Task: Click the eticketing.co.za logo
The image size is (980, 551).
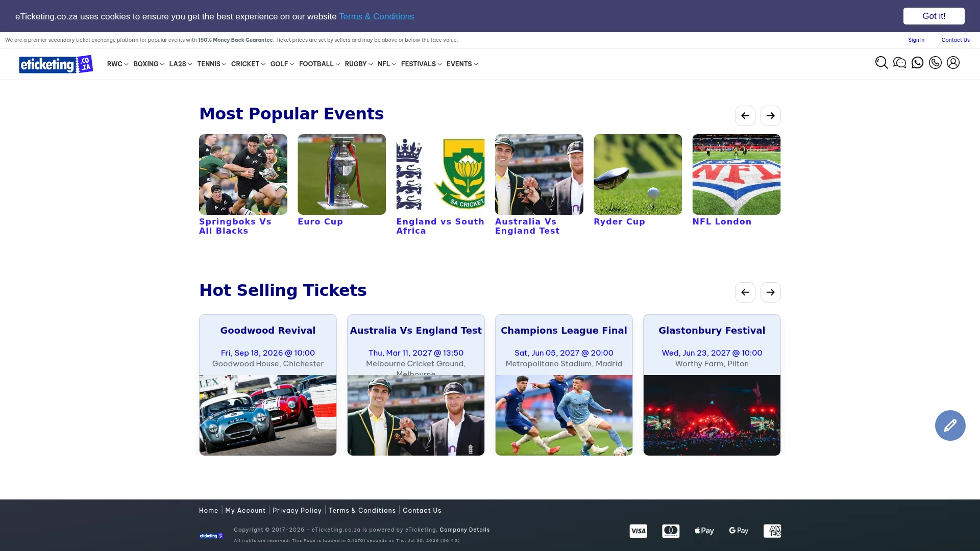Action: coord(56,64)
